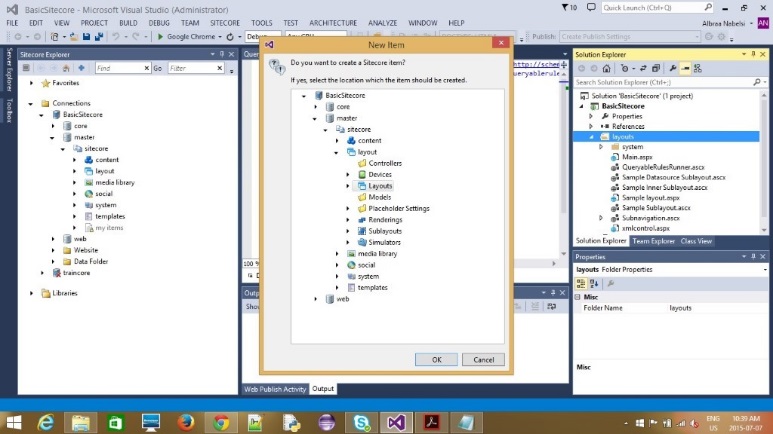The image size is (773, 434).
Task: Open Skype from taskbar
Action: tap(361, 423)
